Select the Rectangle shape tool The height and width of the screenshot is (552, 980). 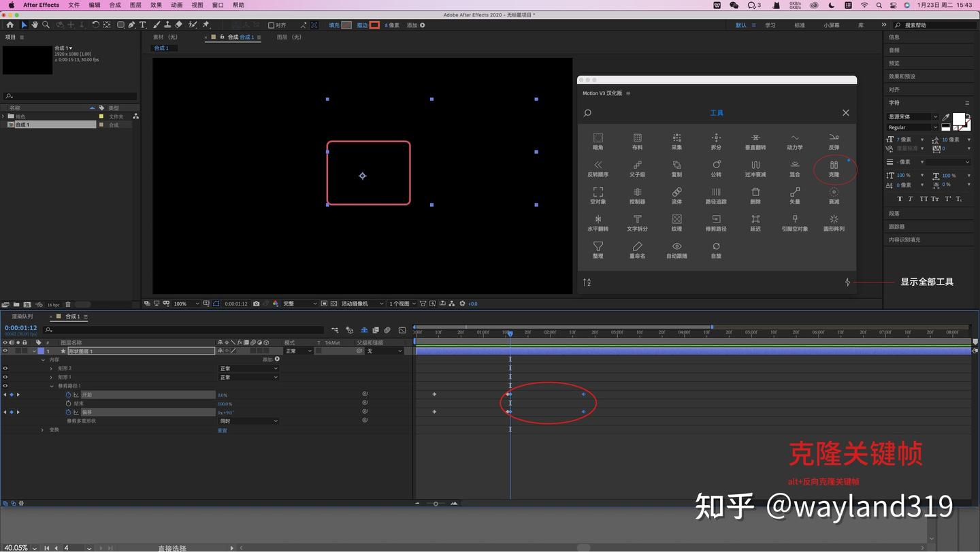pos(120,25)
